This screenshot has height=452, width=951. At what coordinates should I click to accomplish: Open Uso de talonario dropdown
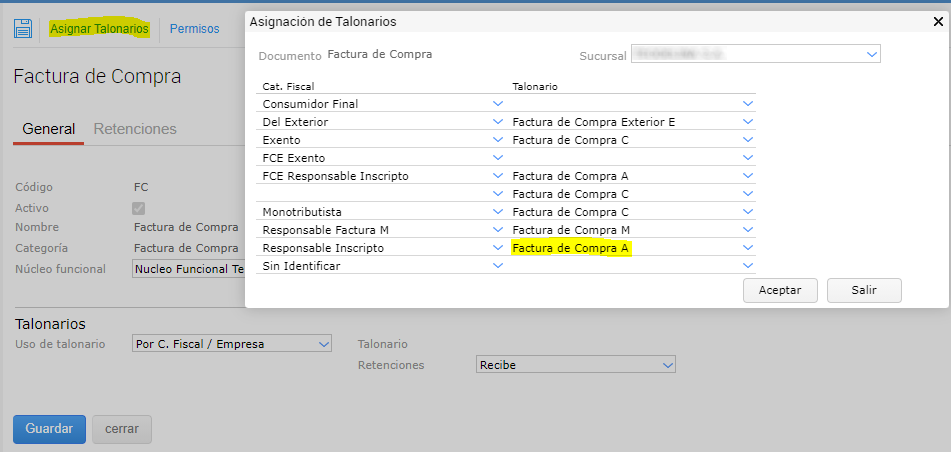(x=323, y=344)
